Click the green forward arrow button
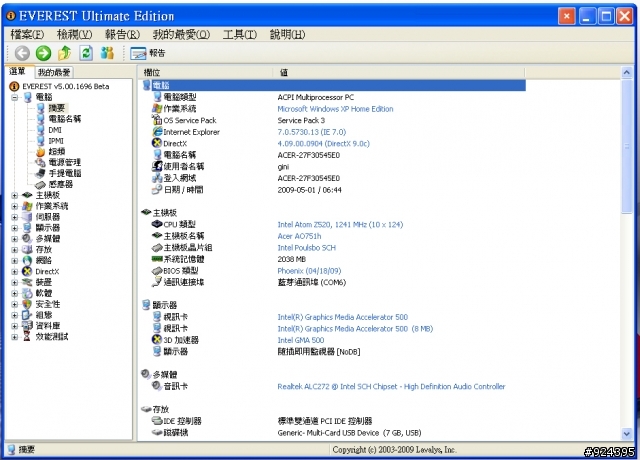The height and width of the screenshot is (460, 640). pos(43,53)
